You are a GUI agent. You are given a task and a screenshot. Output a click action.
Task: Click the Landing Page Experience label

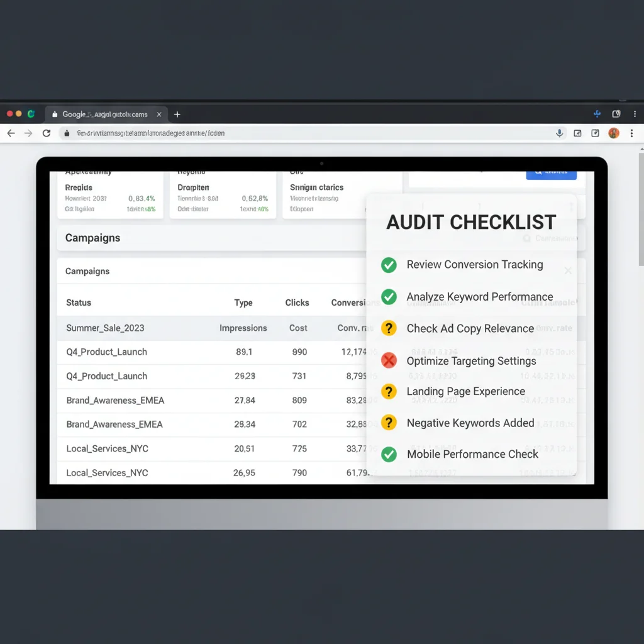[x=466, y=391]
